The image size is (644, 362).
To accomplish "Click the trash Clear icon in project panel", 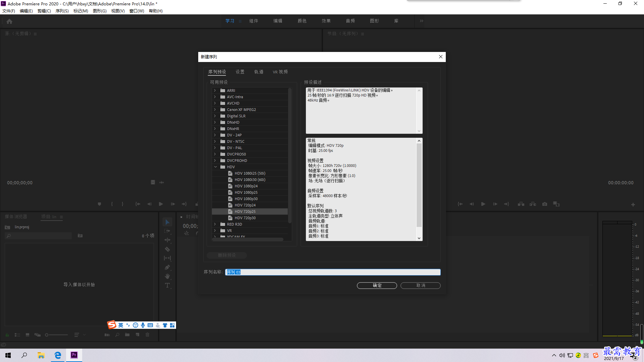I will [x=147, y=335].
